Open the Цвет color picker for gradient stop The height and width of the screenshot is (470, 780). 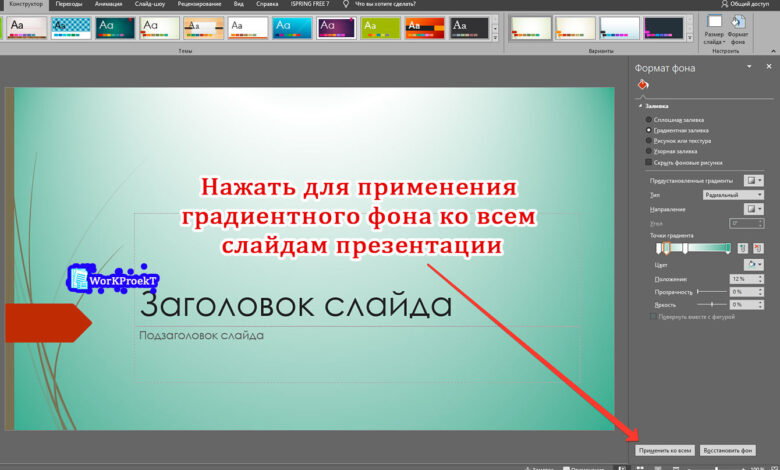[754, 265]
